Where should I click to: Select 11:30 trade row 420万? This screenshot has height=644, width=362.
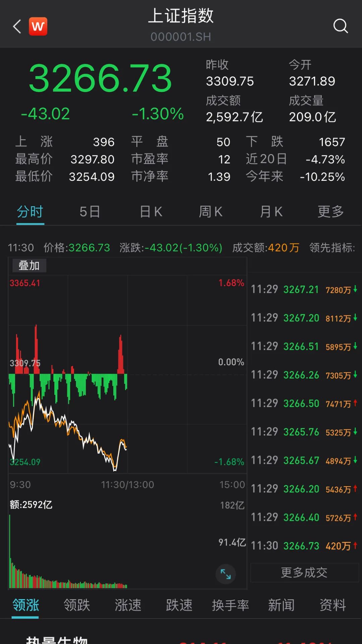[x=304, y=546]
